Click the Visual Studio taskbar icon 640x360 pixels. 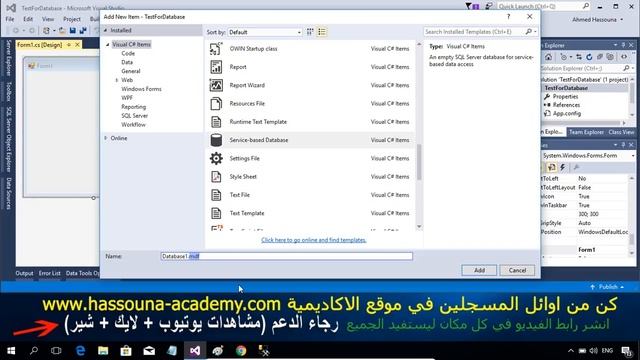click(x=195, y=351)
